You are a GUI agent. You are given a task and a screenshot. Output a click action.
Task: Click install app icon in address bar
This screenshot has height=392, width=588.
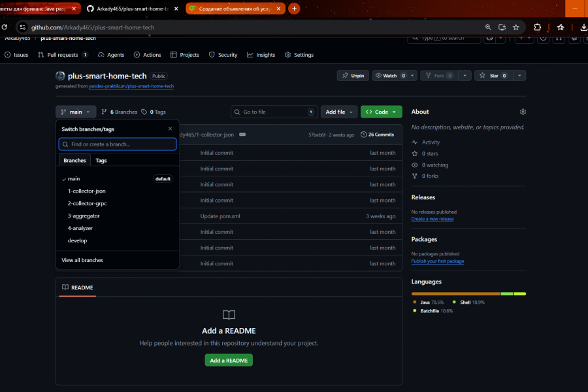(502, 27)
